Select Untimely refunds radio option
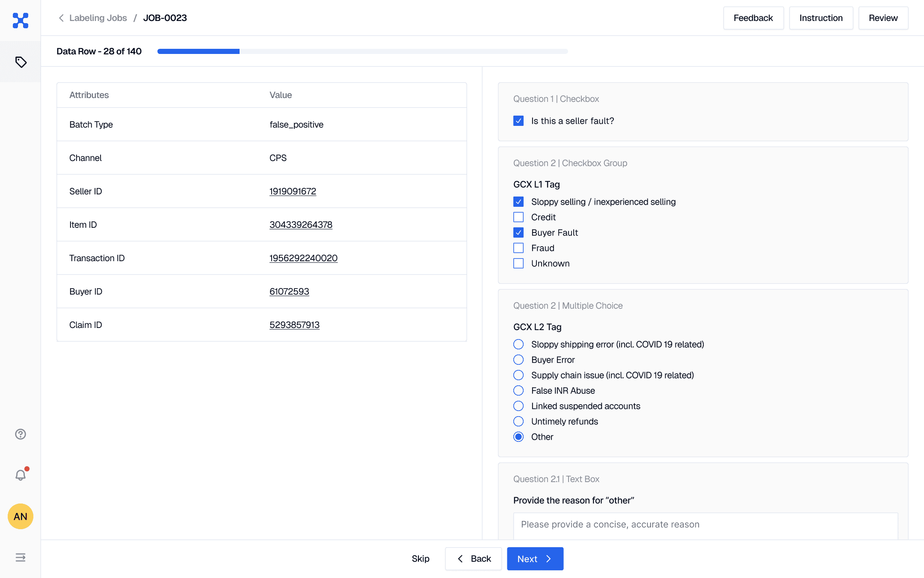924x578 pixels. (518, 421)
